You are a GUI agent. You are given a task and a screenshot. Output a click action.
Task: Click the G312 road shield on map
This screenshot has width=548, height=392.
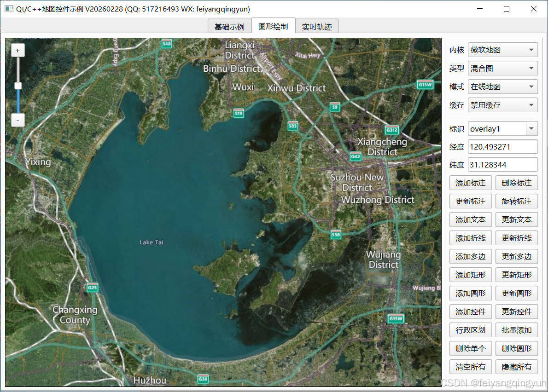[x=392, y=130]
